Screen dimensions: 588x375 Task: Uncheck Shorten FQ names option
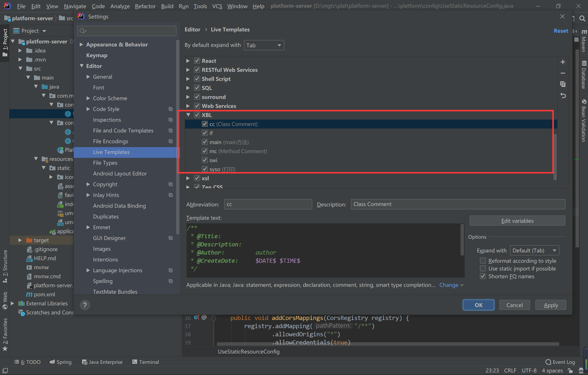pyautogui.click(x=482, y=276)
